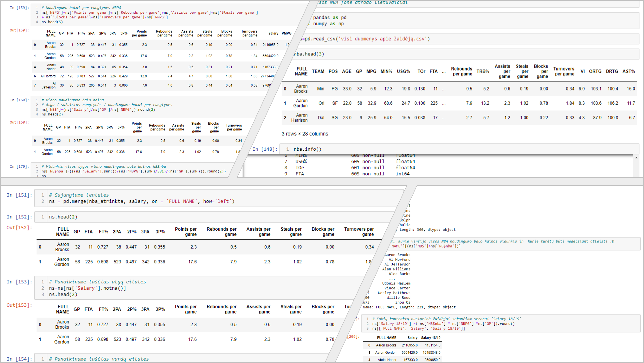Image resolution: width=644 pixels, height=363 pixels.
Task: Click the NB$nba formula line in cell In [179]
Action: [x=134, y=171]
